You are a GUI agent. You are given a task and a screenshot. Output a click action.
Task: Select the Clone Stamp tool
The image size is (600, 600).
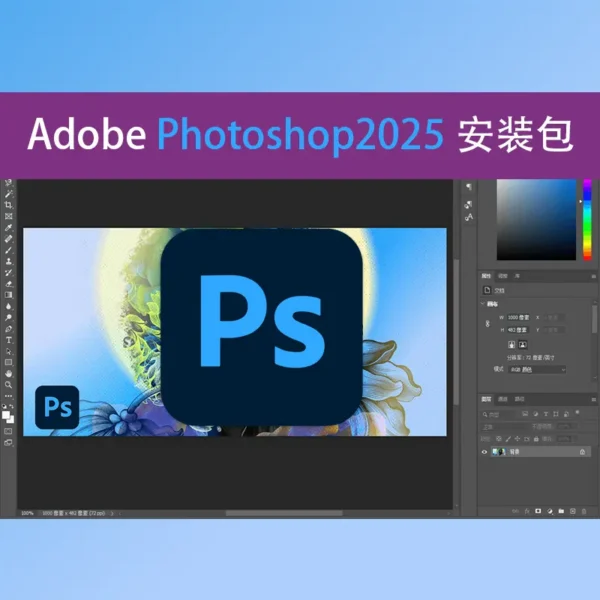[8, 261]
